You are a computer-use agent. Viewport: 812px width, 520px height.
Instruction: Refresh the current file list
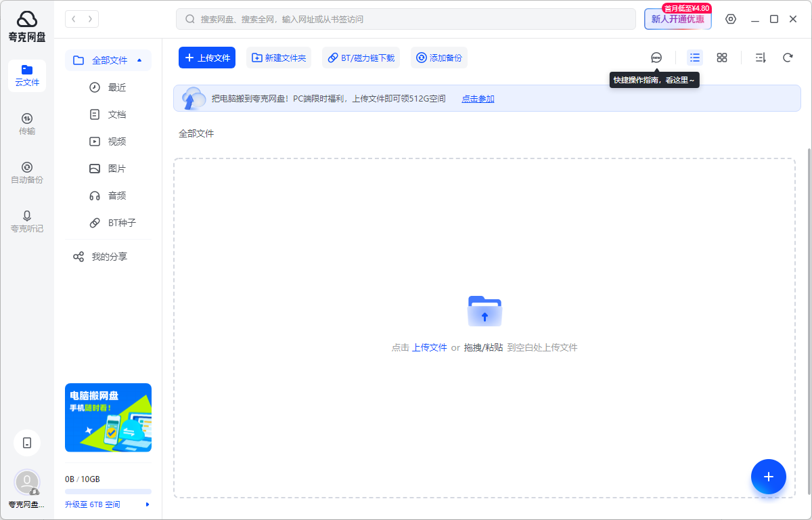tap(788, 58)
